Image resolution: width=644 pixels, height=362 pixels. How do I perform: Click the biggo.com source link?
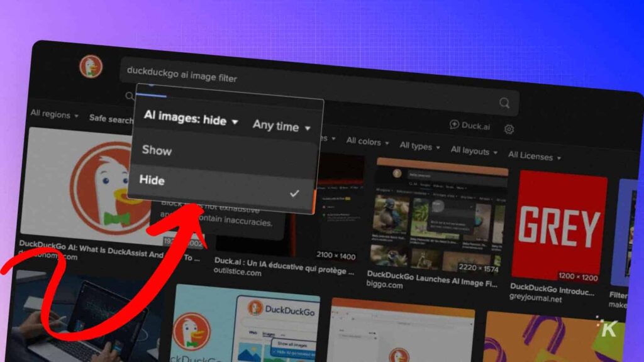[x=386, y=284]
